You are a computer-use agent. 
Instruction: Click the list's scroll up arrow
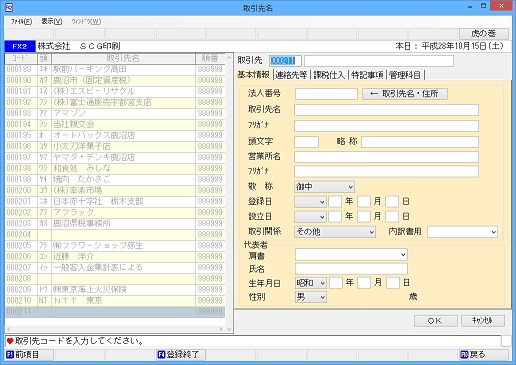coord(229,58)
